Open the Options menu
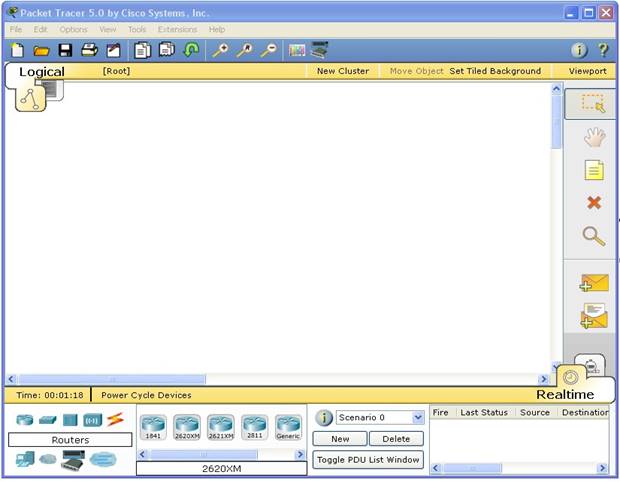Screen dimensions: 620x482 (x=73, y=29)
